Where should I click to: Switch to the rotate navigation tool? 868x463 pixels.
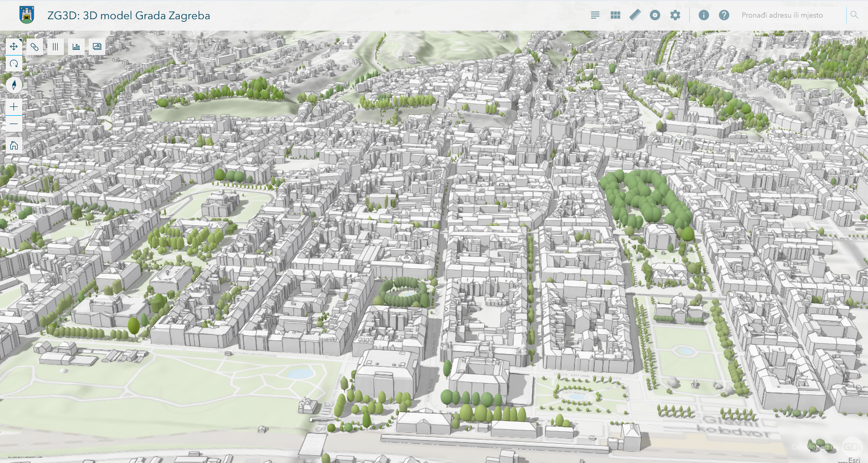[14, 63]
